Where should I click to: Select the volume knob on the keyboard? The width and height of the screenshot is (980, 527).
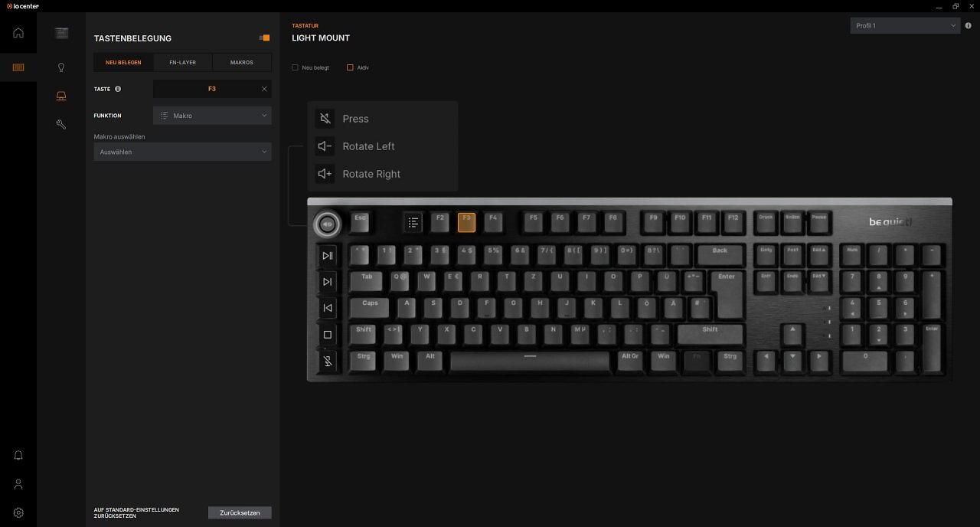point(328,224)
